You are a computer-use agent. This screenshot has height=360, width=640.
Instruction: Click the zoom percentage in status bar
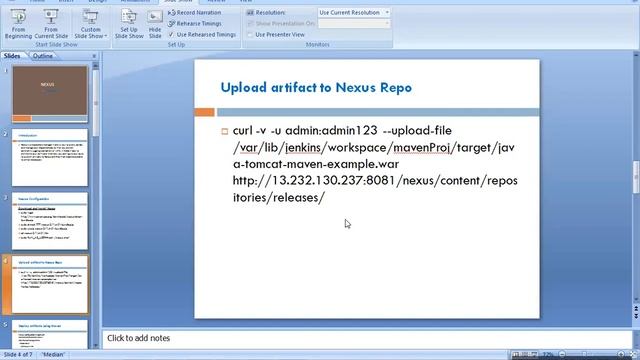tap(547, 354)
